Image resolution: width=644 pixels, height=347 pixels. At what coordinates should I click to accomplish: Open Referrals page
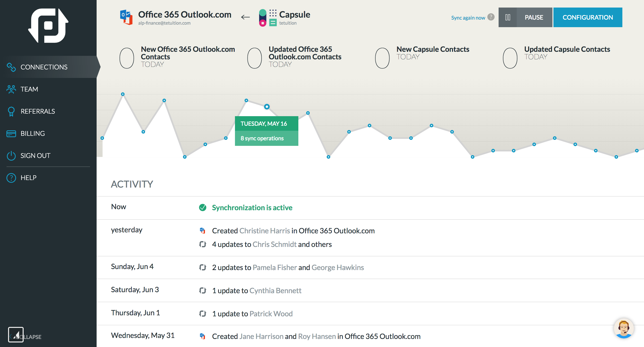37,111
